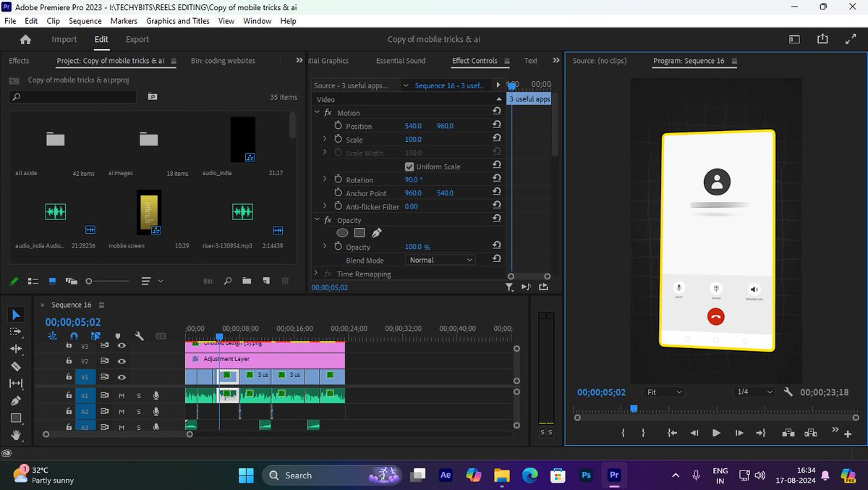Click New Bin folder icon in Project panel
Image resolution: width=868 pixels, height=490 pixels.
tap(247, 281)
